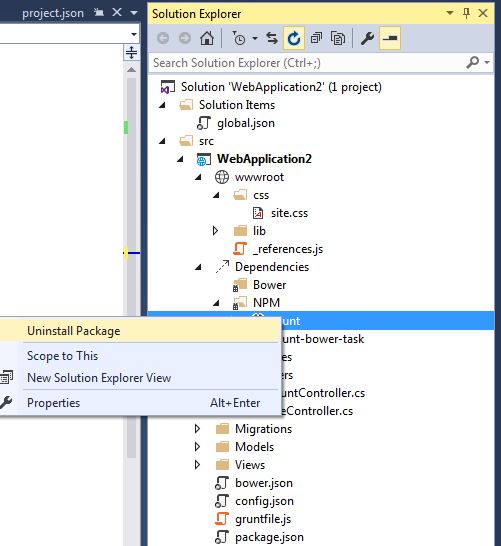Screen dimensions: 501x546
Task: Click the editor scrollbar up arrow
Action: click(x=131, y=70)
